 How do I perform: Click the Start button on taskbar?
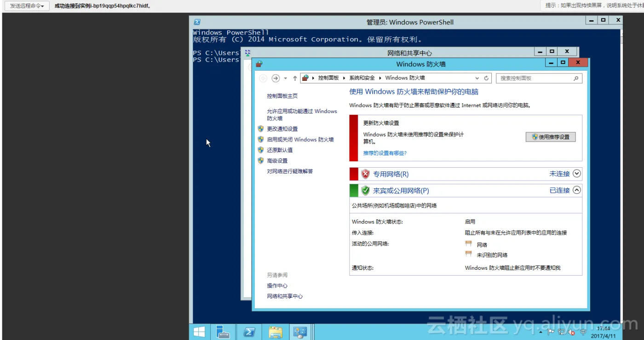pyautogui.click(x=199, y=332)
